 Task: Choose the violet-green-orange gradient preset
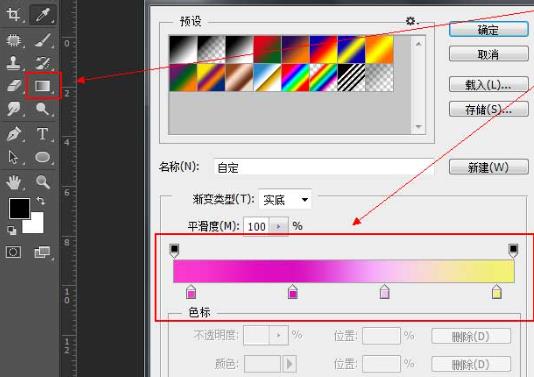tap(183, 78)
